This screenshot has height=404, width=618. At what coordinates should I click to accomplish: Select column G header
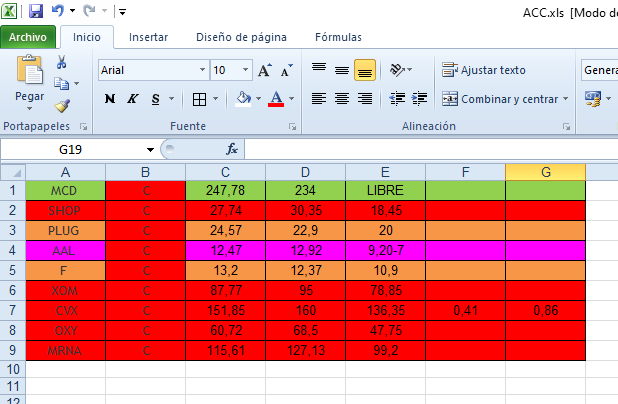click(545, 173)
